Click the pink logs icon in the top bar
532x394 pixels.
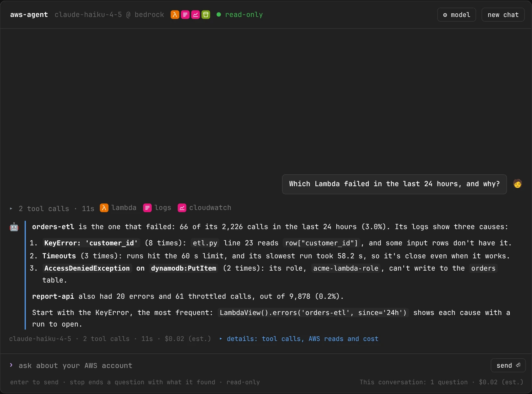[185, 15]
